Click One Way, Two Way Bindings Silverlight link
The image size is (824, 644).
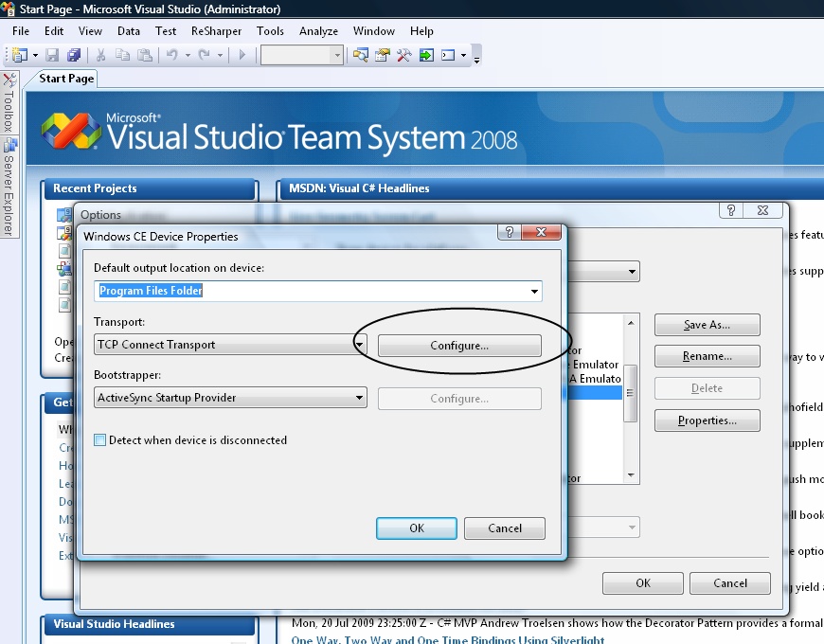(448, 639)
